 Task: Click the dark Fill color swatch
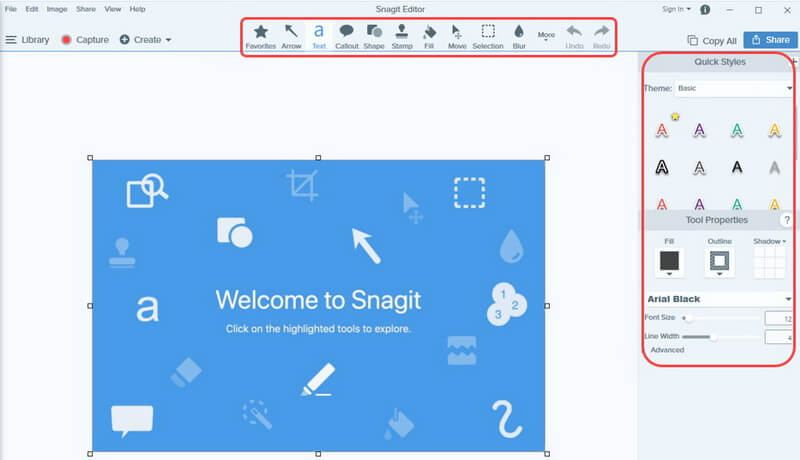click(x=669, y=261)
